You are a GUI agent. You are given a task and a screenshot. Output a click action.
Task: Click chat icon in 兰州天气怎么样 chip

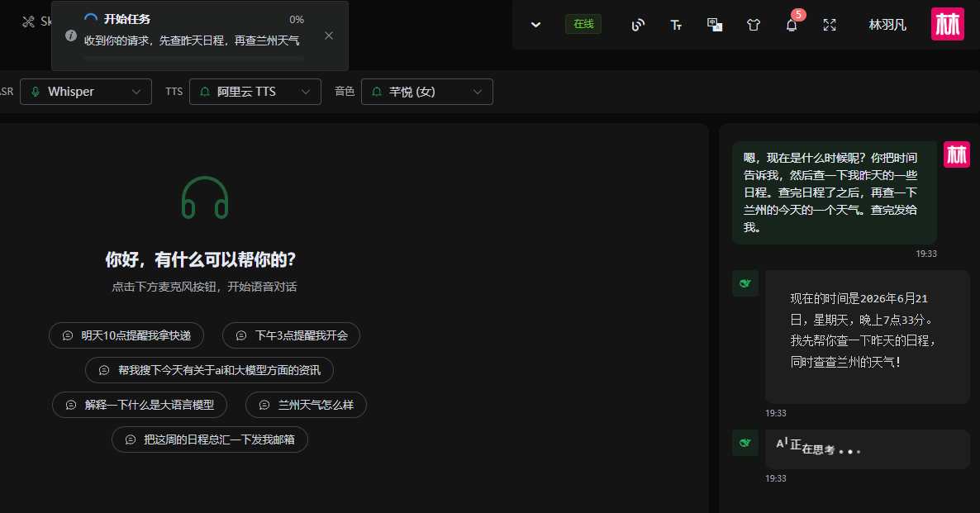pos(264,405)
